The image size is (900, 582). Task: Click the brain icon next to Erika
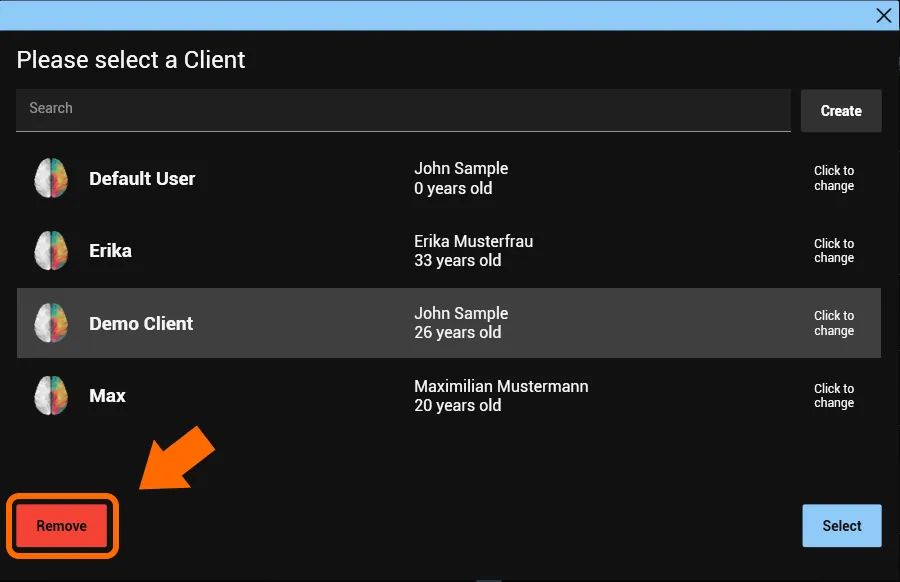click(x=51, y=251)
